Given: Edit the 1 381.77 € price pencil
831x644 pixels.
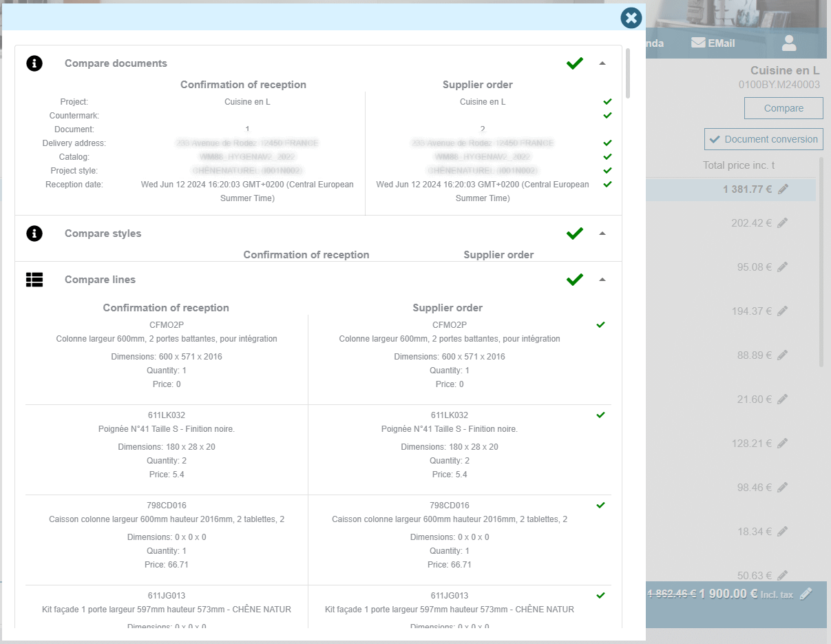Looking at the screenshot, I should 783,189.
